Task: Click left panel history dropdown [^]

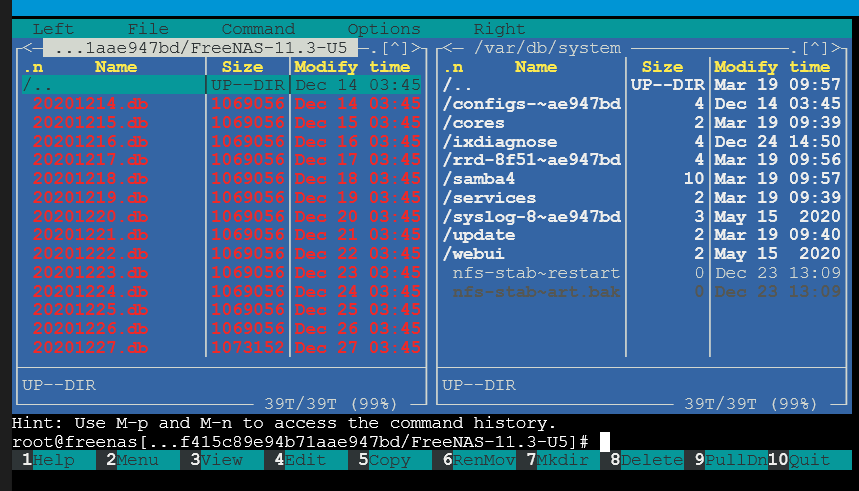Action: click(394, 48)
